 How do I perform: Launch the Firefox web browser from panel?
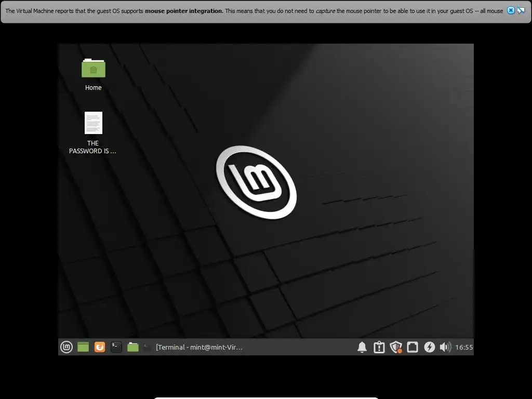pos(100,347)
